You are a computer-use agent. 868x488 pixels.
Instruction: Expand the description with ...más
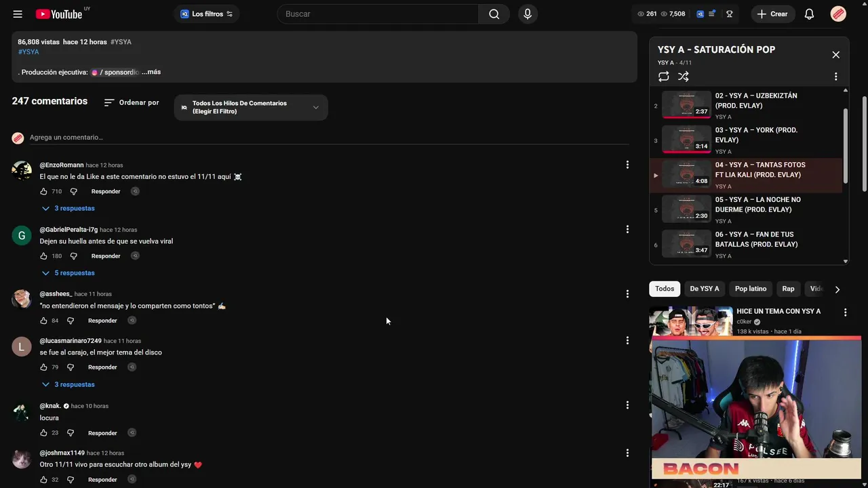151,72
